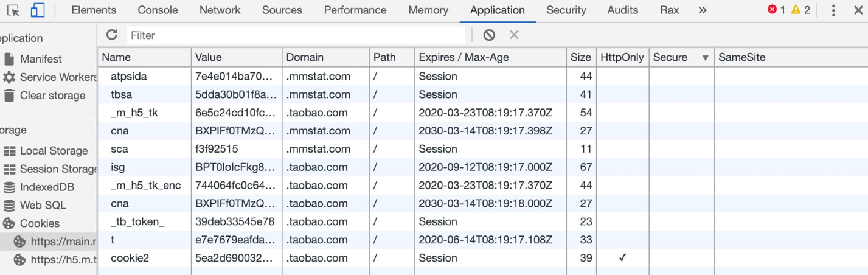Click the red error count indicator
This screenshot has width=868, height=275.
tap(777, 10)
